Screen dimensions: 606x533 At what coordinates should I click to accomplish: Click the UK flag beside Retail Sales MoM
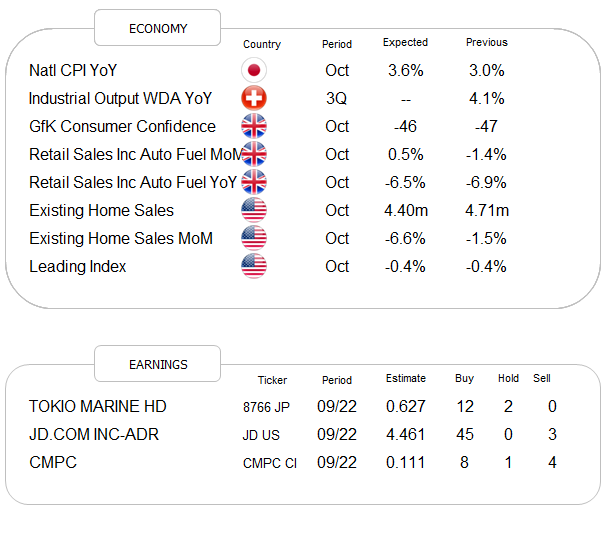click(254, 154)
